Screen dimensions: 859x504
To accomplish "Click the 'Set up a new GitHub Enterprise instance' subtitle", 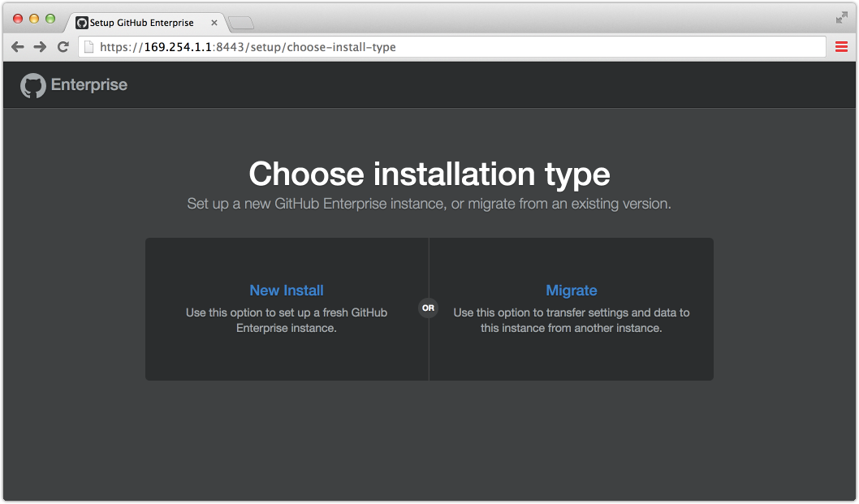I will point(429,204).
